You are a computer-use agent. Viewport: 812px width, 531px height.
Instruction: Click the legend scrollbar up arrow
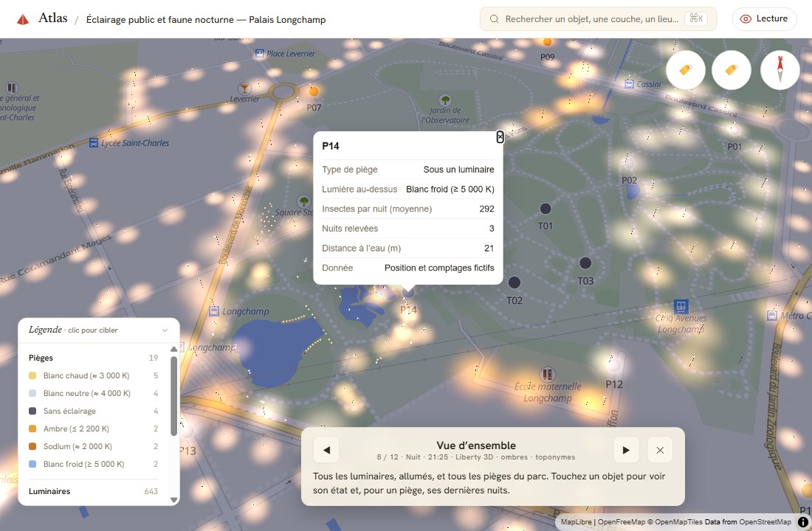174,350
